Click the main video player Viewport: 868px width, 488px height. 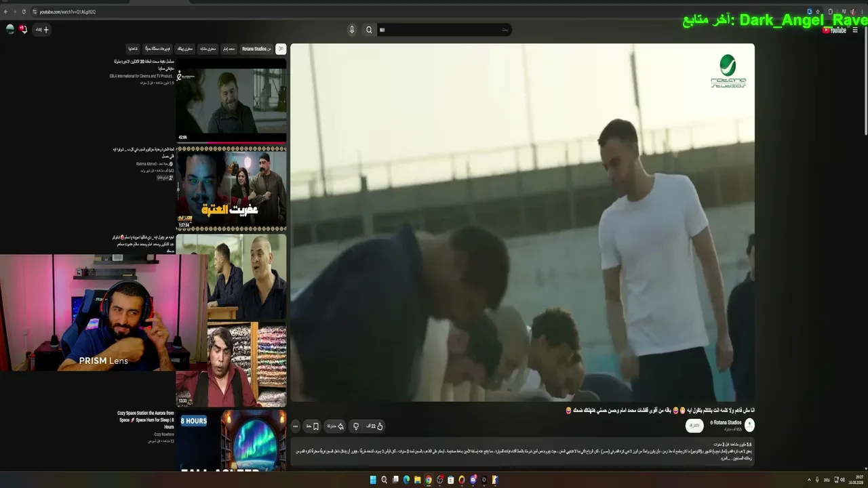(x=522, y=222)
